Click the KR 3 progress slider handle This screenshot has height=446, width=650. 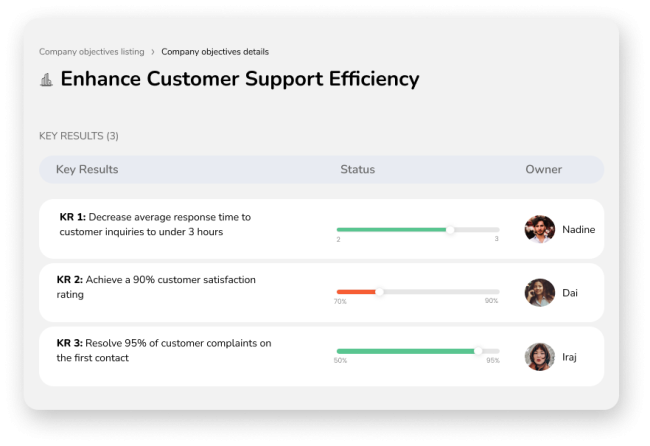pyautogui.click(x=478, y=351)
